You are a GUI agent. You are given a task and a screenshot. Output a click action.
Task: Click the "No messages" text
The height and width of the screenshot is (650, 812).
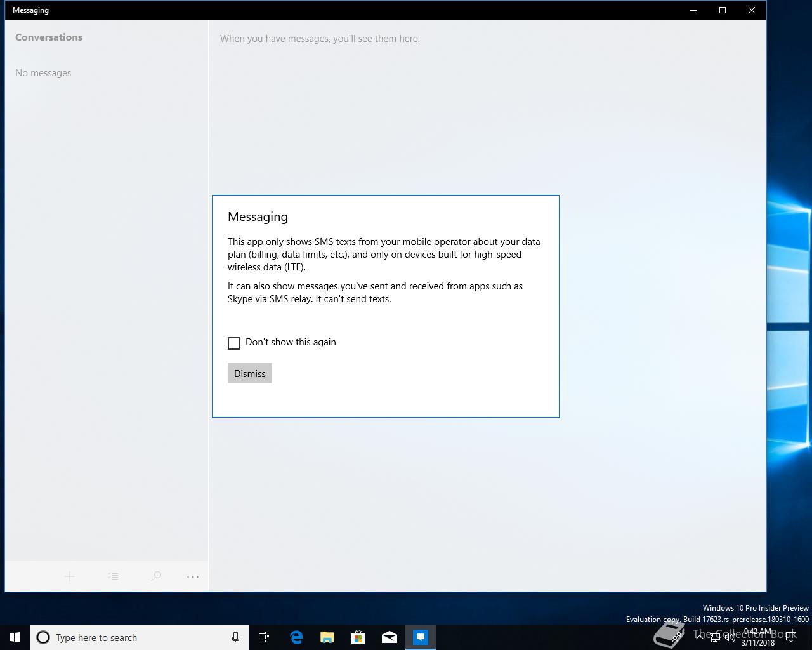click(43, 73)
